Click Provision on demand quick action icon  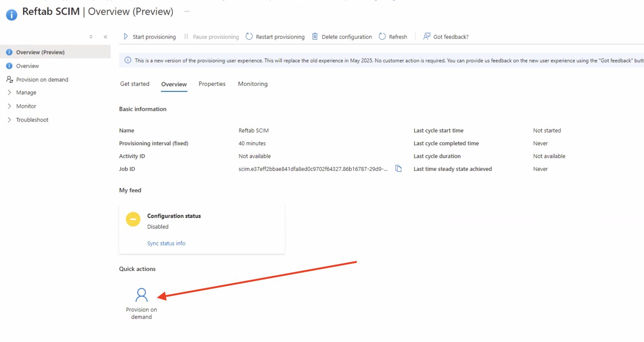[141, 295]
